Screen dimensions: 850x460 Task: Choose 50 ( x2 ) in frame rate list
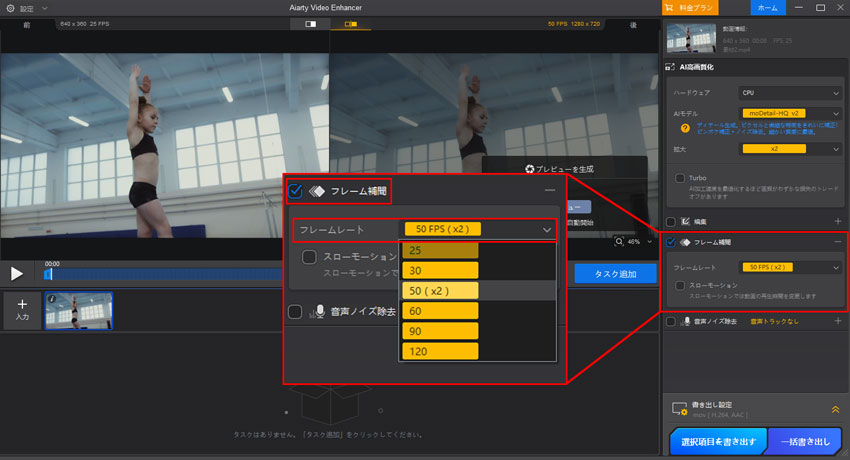[440, 290]
